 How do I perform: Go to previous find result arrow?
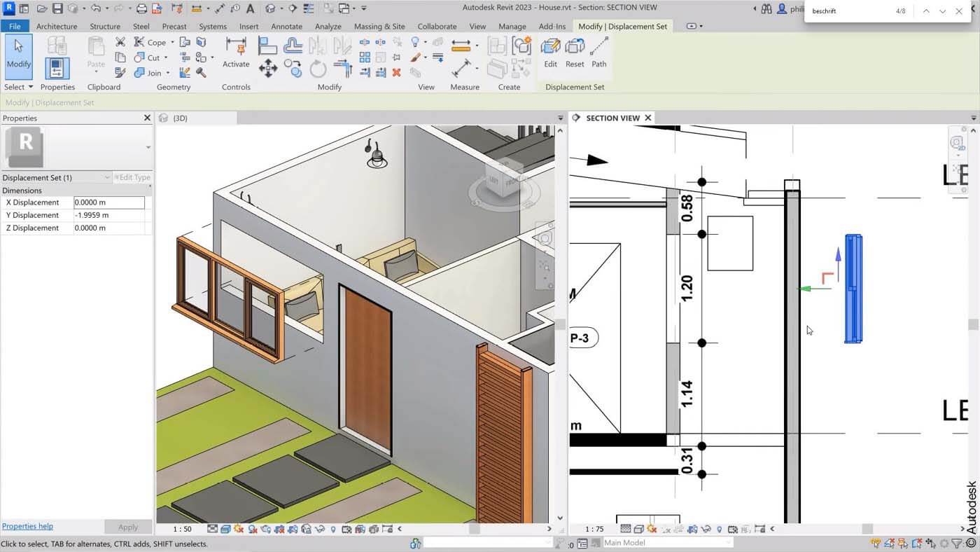[926, 11]
